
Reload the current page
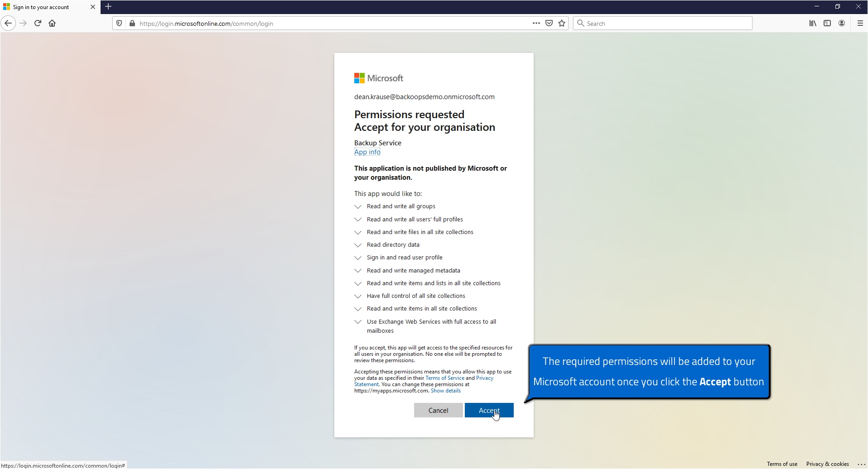[x=38, y=23]
